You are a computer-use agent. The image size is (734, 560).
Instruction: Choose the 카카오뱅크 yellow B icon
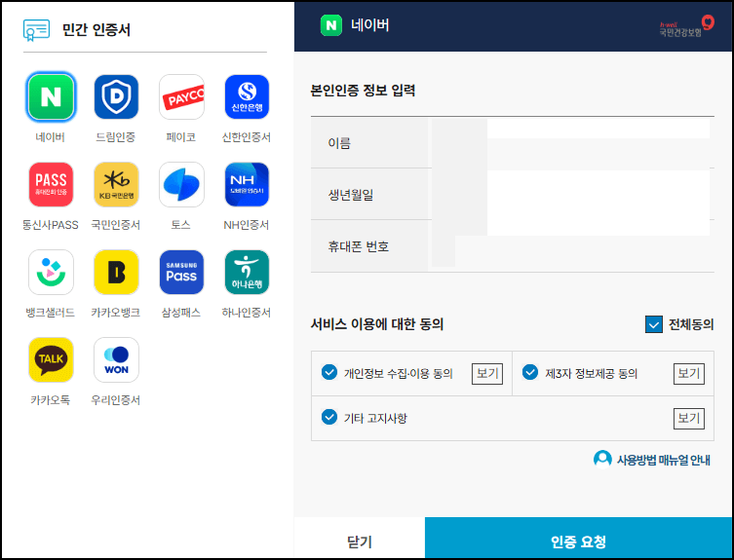116,272
